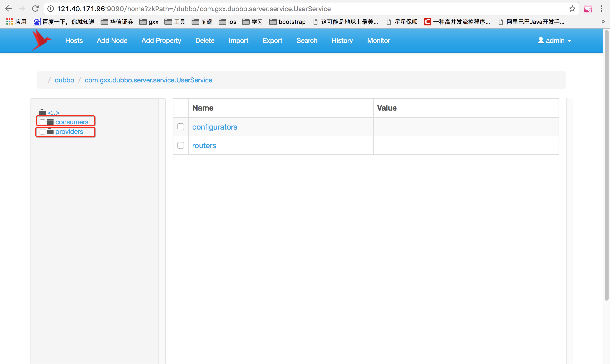
Task: Open the 学习 bookmark folder
Action: (x=252, y=22)
